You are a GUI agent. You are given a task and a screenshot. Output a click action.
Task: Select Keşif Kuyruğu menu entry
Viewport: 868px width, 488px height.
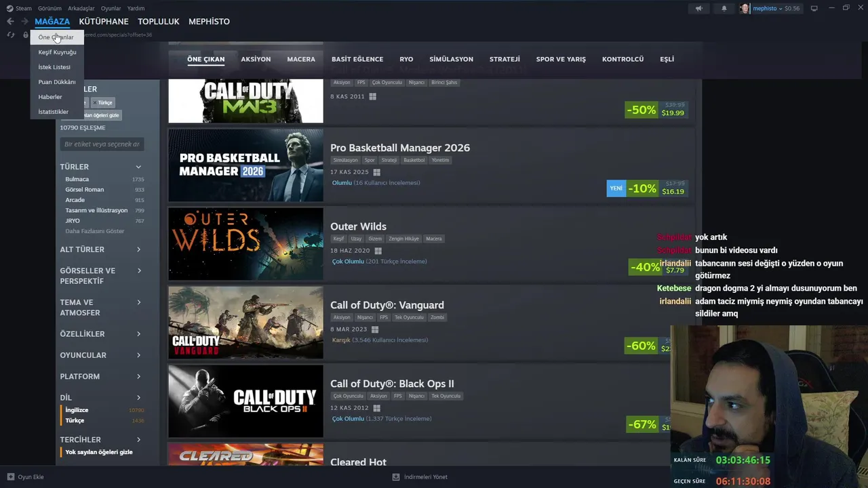[57, 52]
